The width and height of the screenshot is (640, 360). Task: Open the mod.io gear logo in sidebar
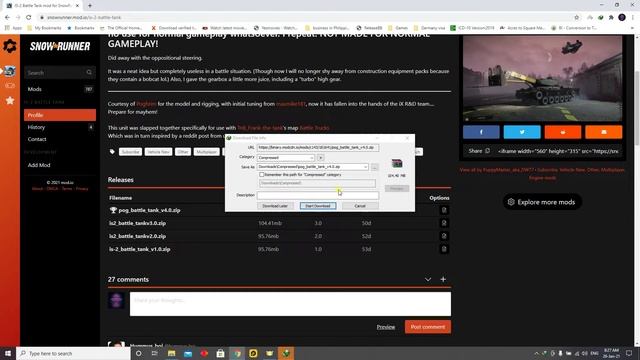click(10, 46)
